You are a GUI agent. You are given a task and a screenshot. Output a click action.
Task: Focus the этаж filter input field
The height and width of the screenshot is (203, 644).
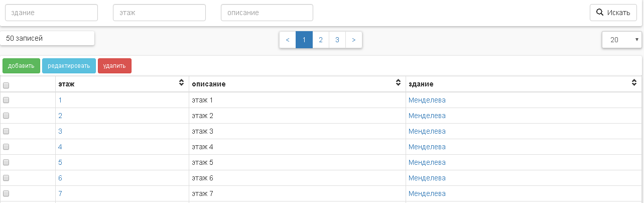(x=159, y=13)
